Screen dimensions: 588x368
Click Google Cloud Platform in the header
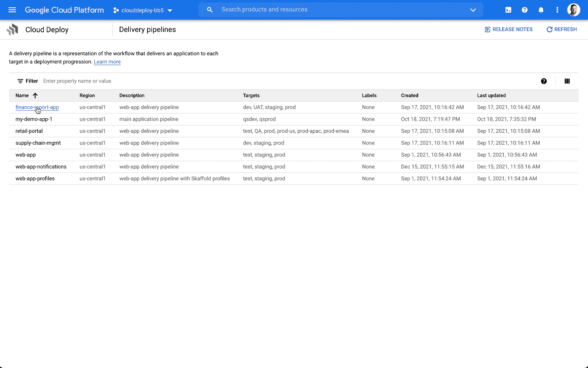[64, 10]
